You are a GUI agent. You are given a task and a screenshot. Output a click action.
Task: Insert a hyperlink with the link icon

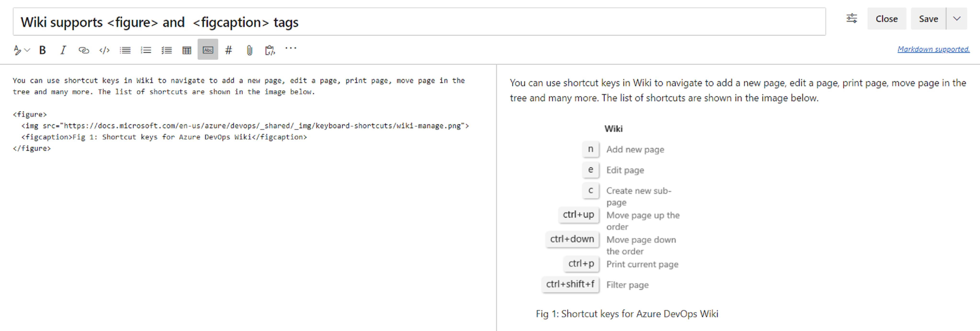(x=84, y=50)
